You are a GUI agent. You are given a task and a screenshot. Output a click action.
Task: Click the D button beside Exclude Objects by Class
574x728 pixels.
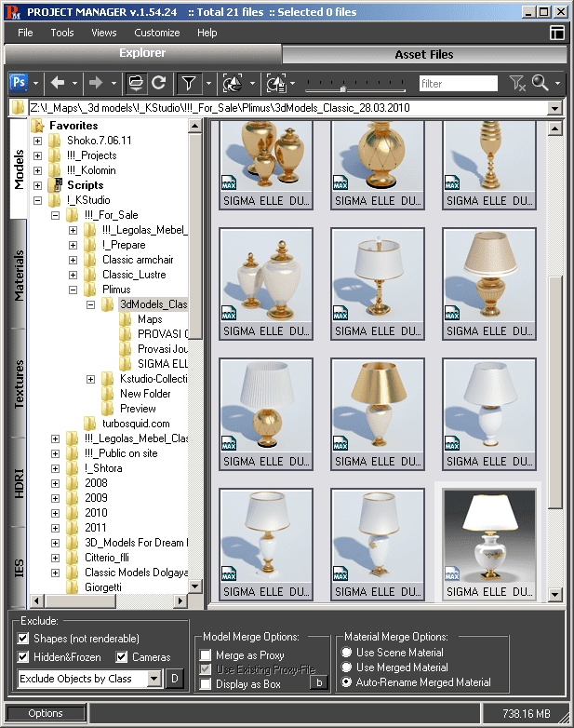175,679
